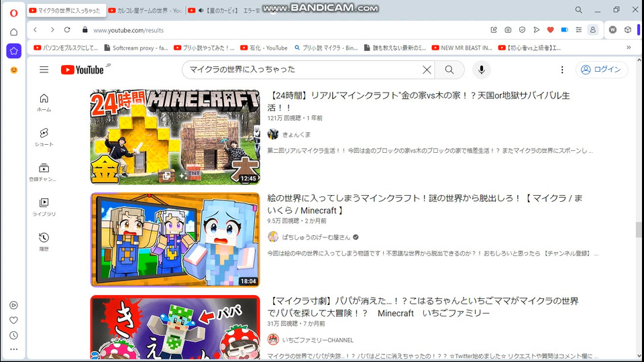The height and width of the screenshot is (362, 644).
Task: Clear the search query with X
Action: point(427,70)
